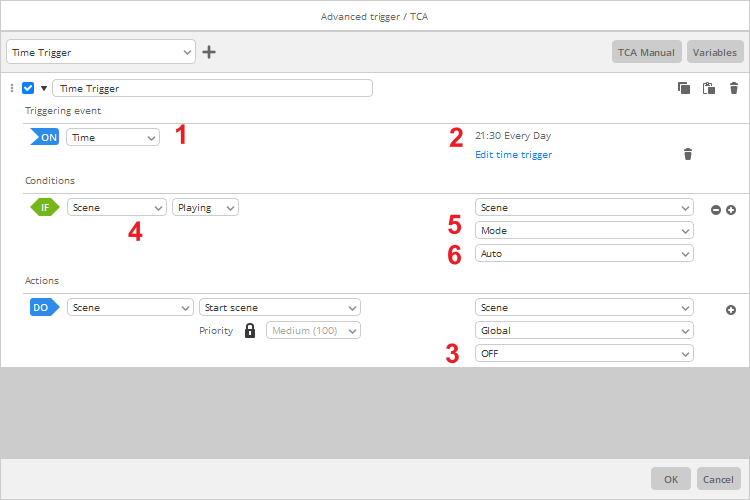Click the copy trigger icon
The image size is (750, 500).
click(684, 88)
